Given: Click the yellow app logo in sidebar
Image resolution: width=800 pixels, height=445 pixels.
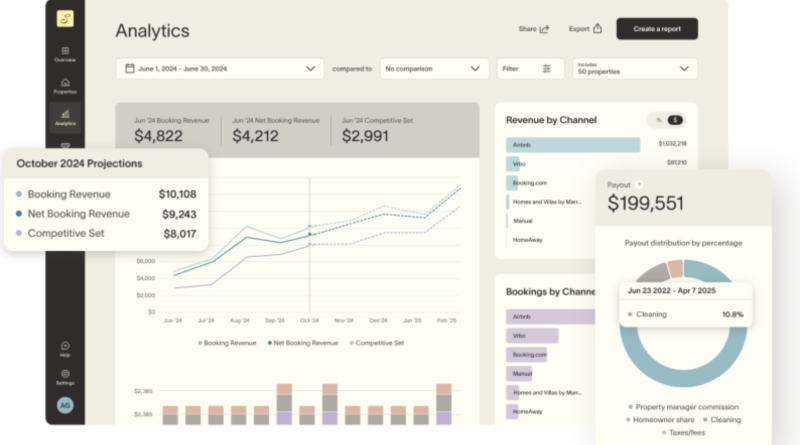Looking at the screenshot, I should 65,19.
